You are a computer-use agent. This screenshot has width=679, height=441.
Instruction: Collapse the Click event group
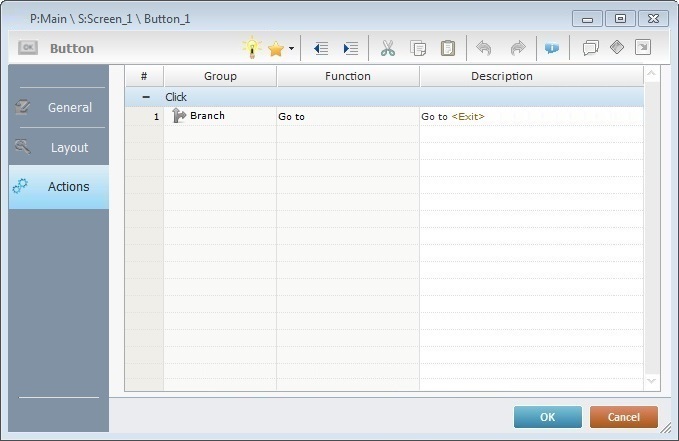coord(146,97)
